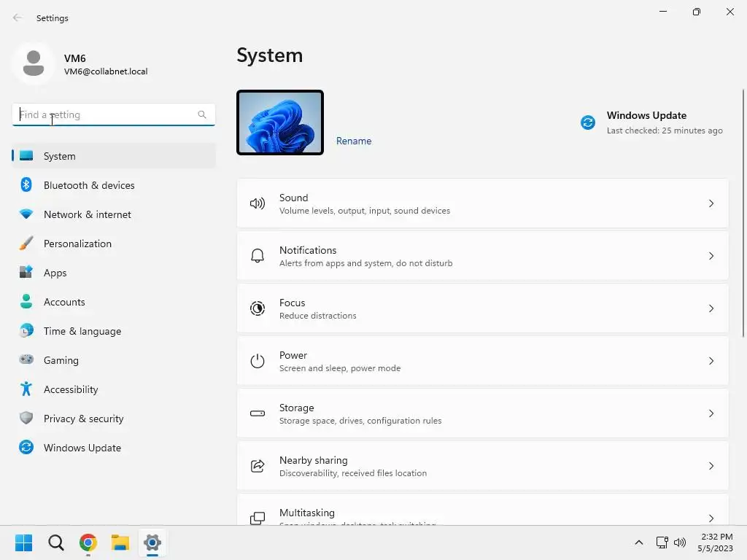Click the Windows Update sync icon at top right
The image size is (747, 560).
tap(588, 122)
